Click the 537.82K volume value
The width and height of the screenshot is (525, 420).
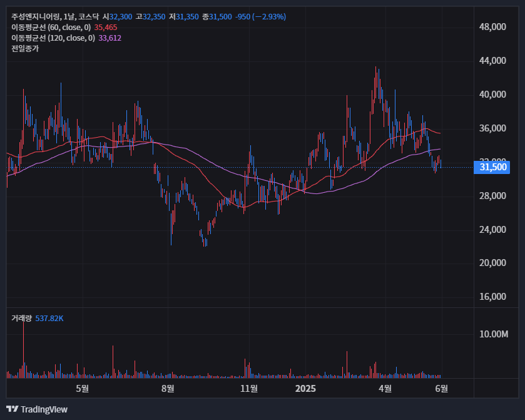[x=49, y=318]
